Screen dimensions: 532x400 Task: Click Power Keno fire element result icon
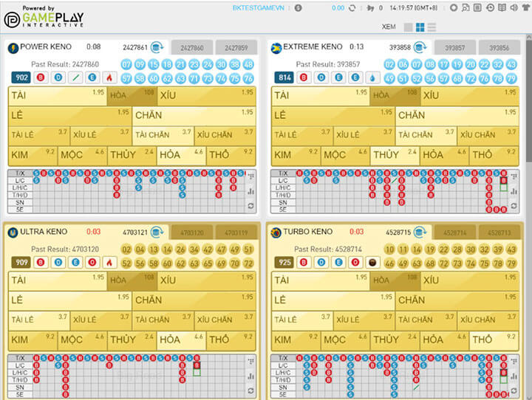(109, 77)
